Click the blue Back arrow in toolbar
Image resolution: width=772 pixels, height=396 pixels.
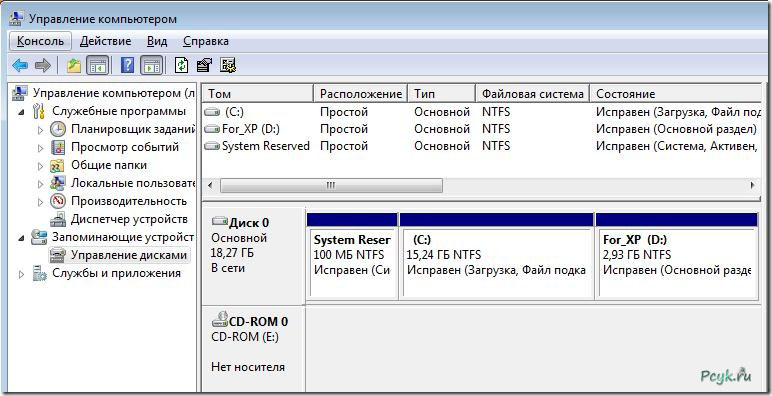(x=20, y=65)
